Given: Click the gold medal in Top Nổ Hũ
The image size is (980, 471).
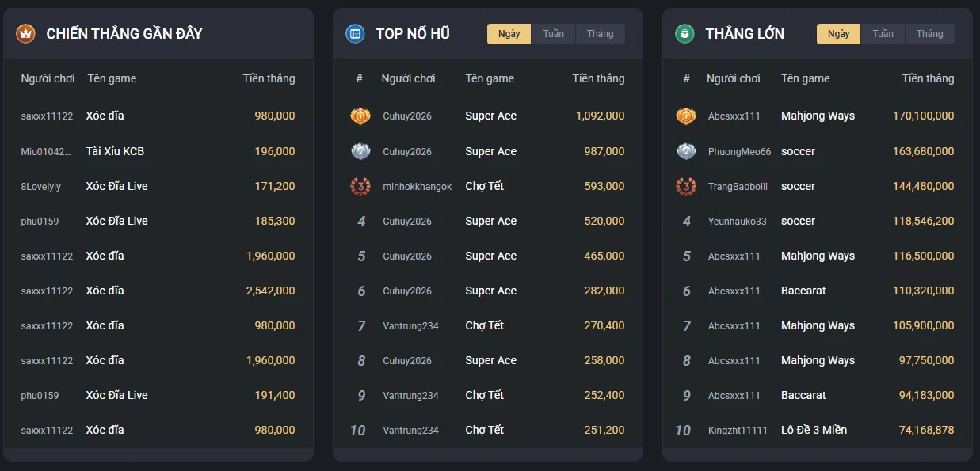Looking at the screenshot, I should click(360, 116).
